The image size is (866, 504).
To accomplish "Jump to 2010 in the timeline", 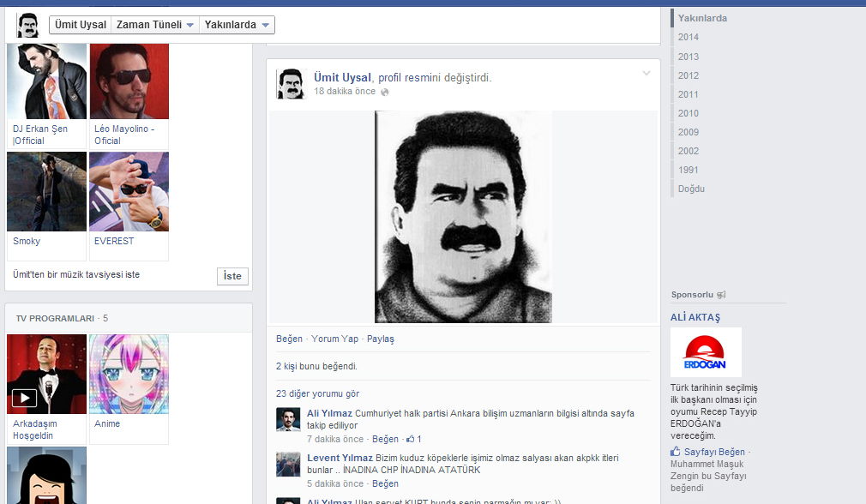I will pyautogui.click(x=689, y=113).
